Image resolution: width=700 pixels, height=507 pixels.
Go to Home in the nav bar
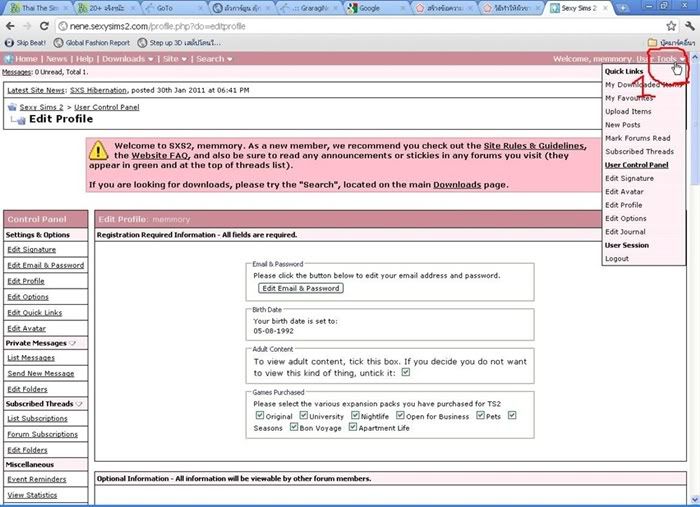[26, 59]
